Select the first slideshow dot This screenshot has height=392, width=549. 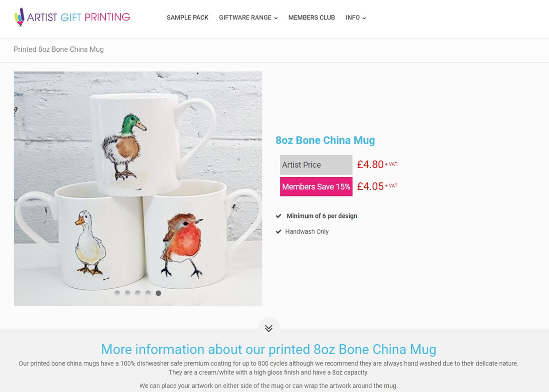117,293
